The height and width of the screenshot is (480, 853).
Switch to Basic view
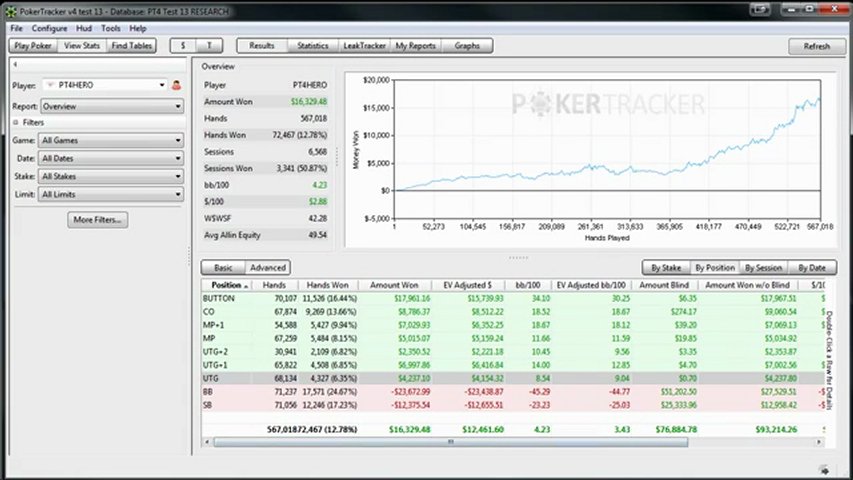point(223,268)
